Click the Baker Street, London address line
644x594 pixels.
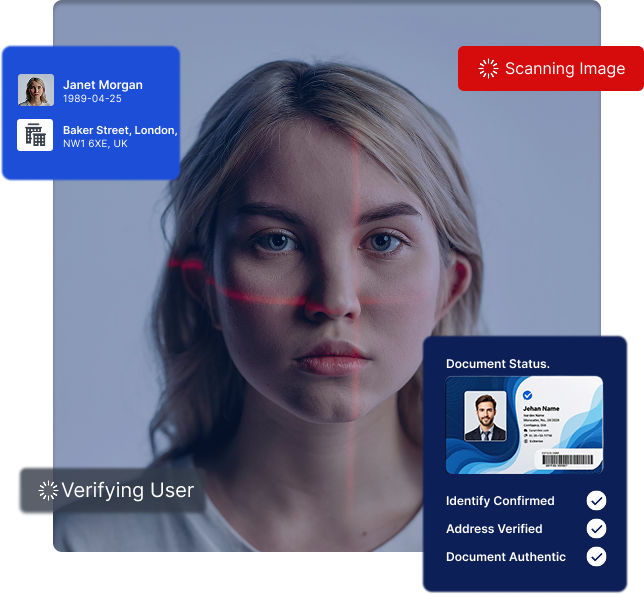(120, 130)
